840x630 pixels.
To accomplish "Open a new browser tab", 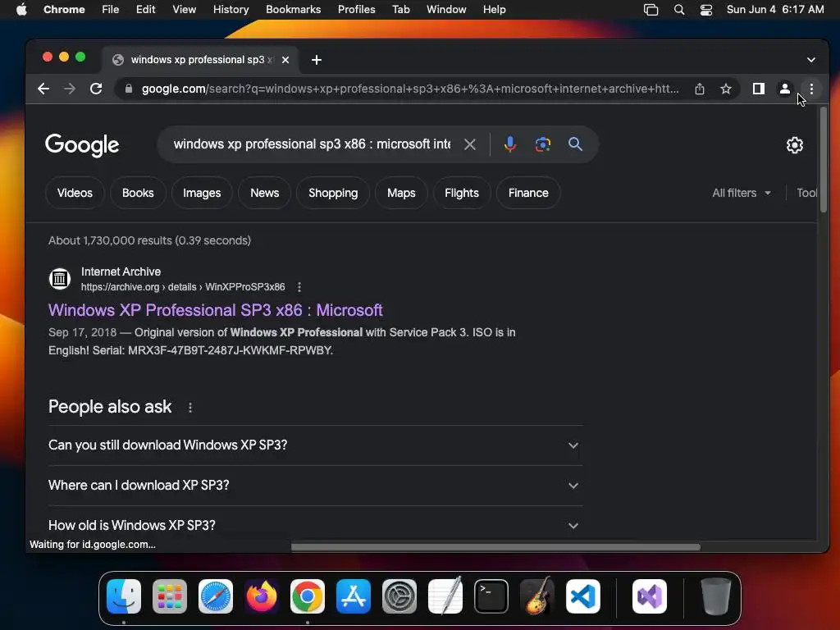I will 317,60.
